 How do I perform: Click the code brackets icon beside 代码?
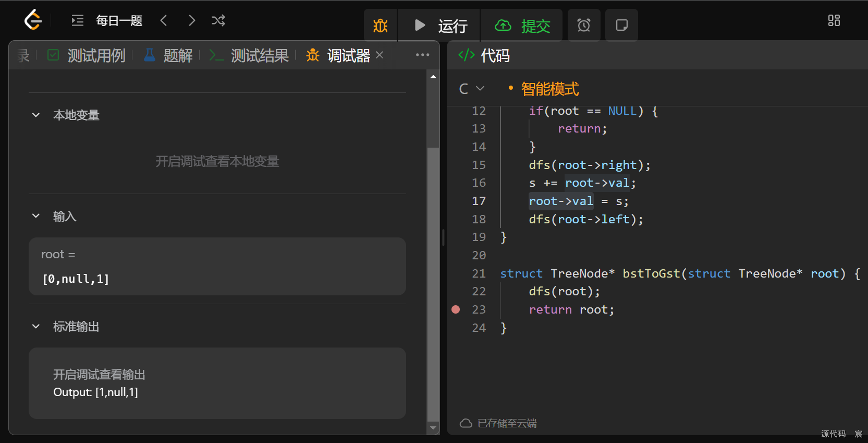pos(467,55)
